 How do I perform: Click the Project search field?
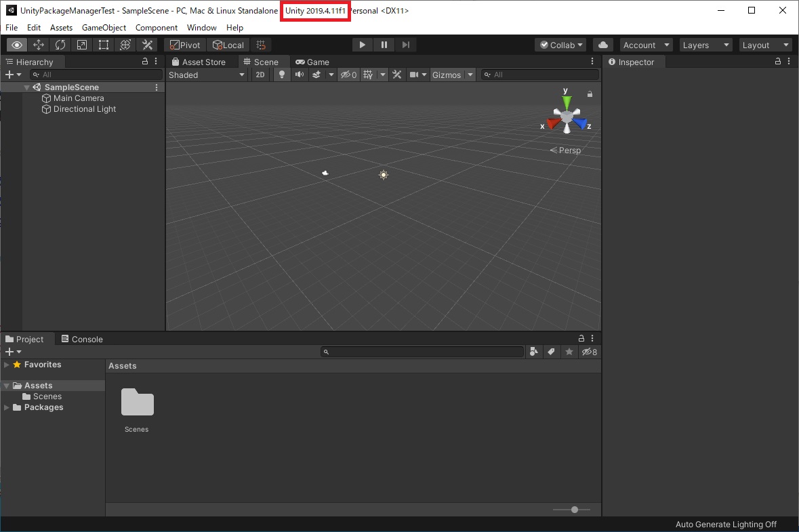click(422, 352)
